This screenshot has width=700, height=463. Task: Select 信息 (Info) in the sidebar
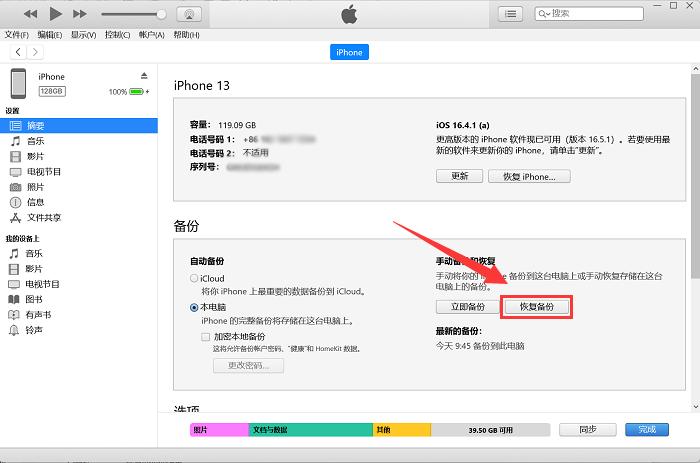click(x=16, y=202)
